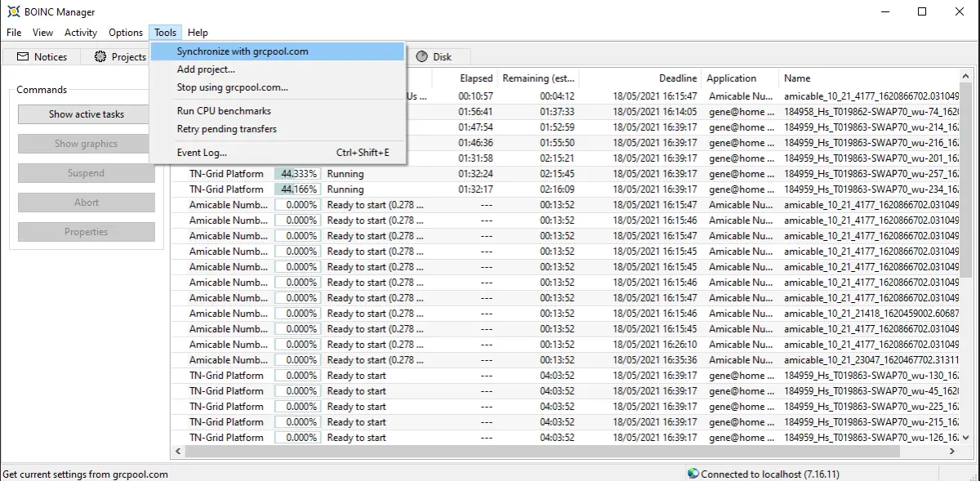Switch to the Projects tab
This screenshot has height=481, width=980.
[120, 56]
